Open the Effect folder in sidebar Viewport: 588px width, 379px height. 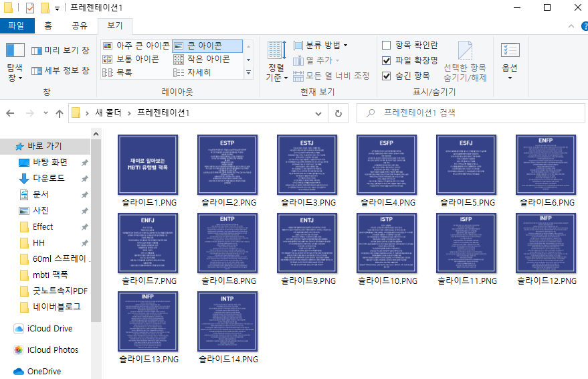[x=43, y=226]
